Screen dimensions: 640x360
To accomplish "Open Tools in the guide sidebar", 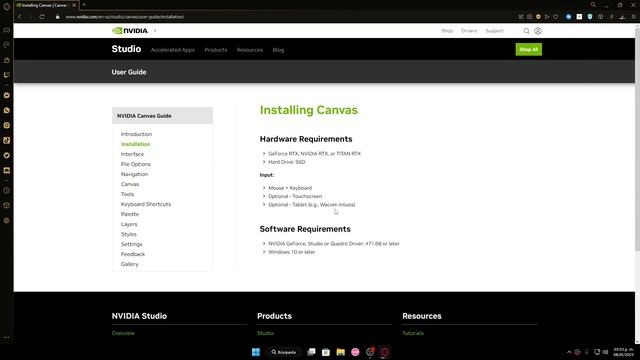I will click(x=127, y=194).
